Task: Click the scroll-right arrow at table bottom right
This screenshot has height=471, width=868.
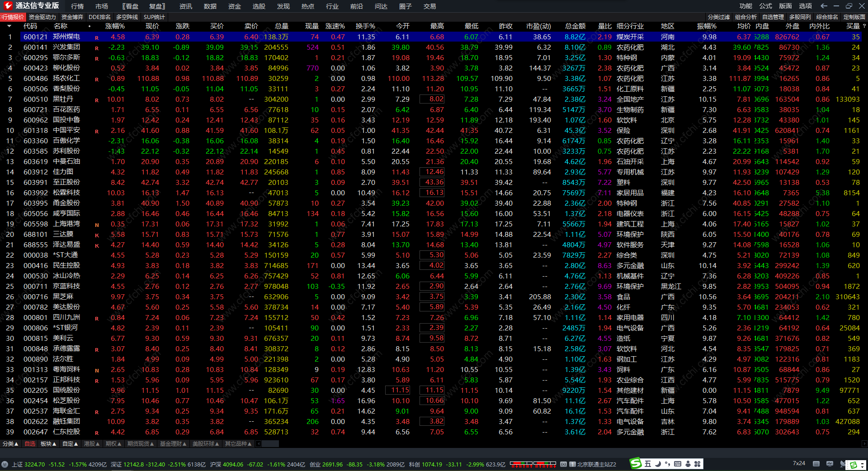Action: 864,444
